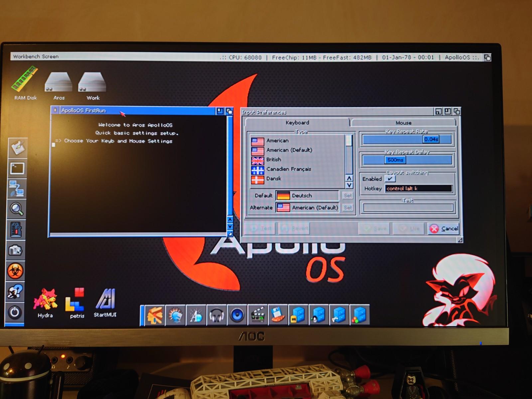532x399 pixels.
Task: Click the Use button in Input Preferences
Action: pos(409,228)
